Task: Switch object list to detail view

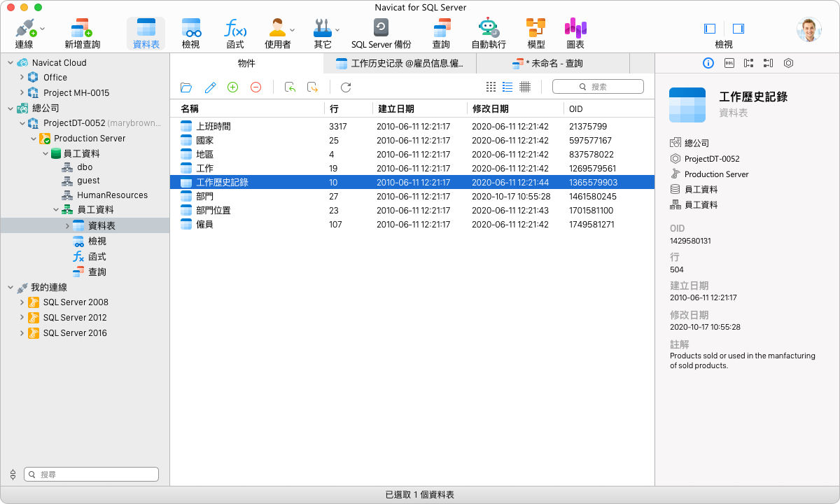Action: pos(525,87)
